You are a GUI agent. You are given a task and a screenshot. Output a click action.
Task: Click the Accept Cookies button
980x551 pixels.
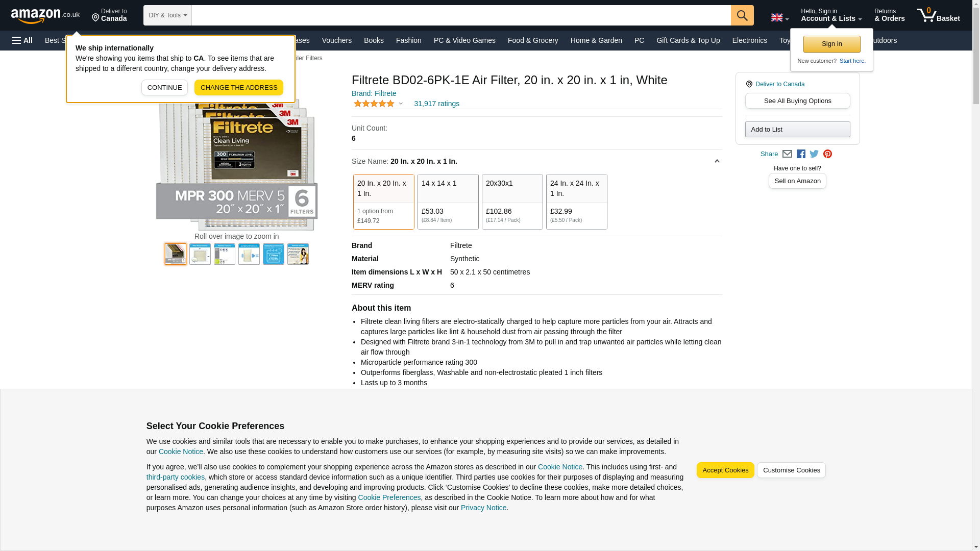coord(725,470)
